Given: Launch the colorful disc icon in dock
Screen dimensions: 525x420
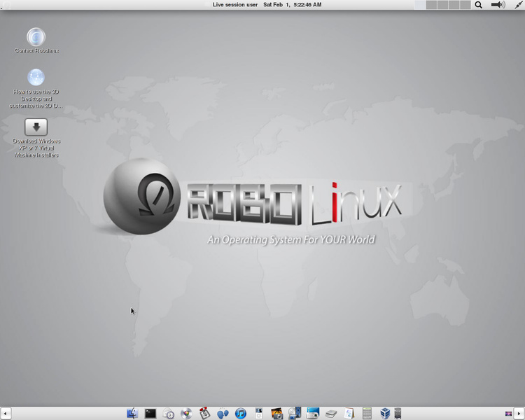Looking at the screenshot, I should pos(186,414).
